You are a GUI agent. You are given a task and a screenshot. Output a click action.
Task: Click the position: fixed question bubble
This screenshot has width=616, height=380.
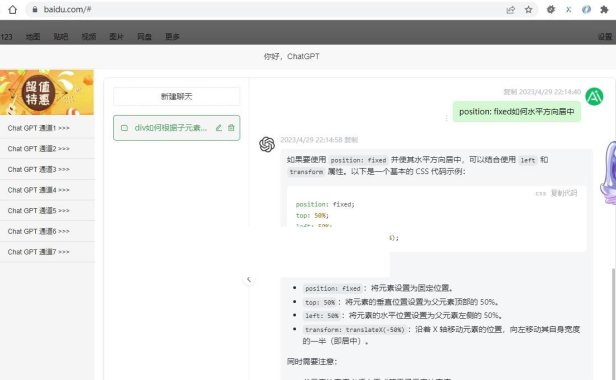point(517,112)
